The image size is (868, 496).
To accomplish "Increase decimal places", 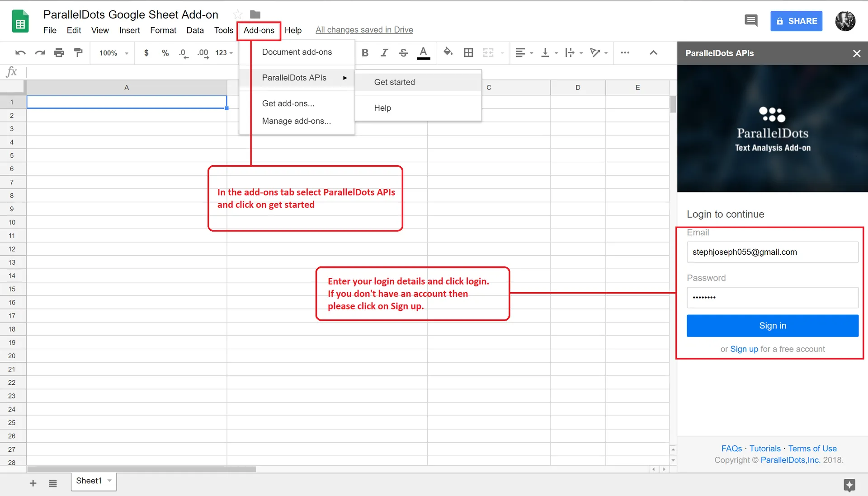I will pos(203,53).
